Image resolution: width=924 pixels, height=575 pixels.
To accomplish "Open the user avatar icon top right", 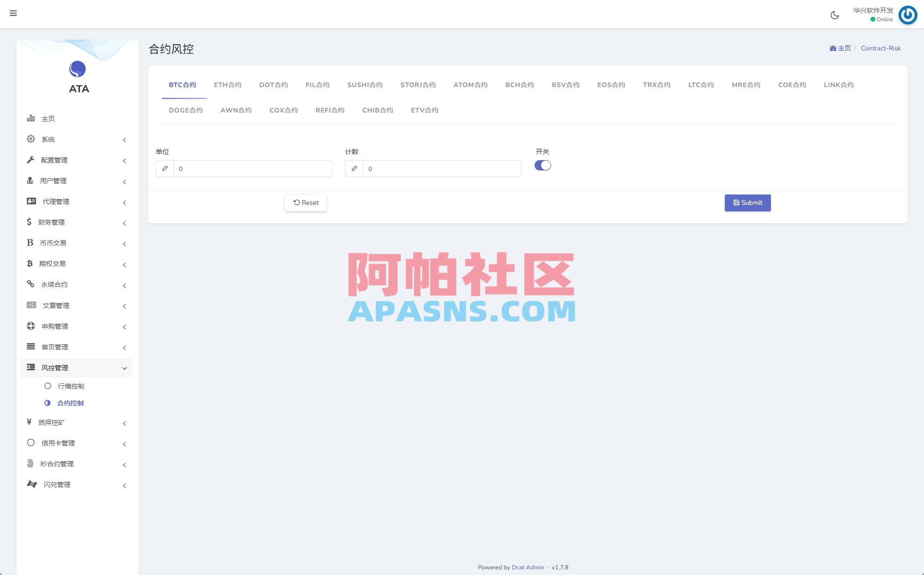I will pos(908,15).
